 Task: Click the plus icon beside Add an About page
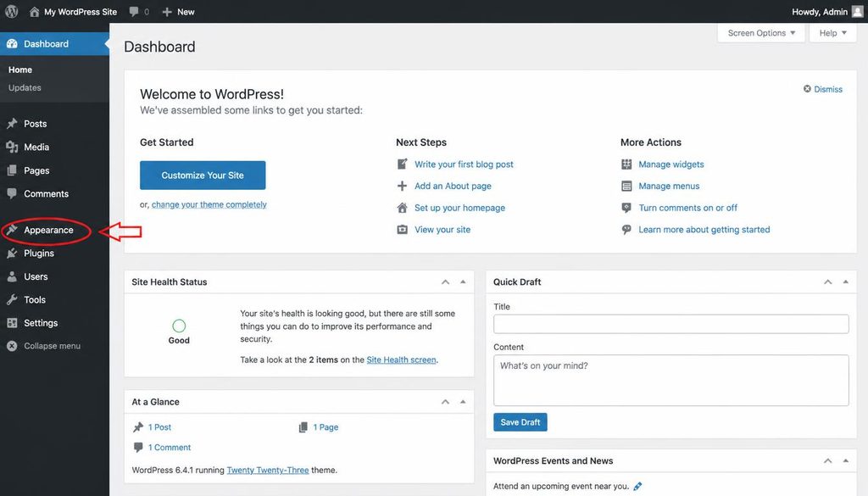(x=403, y=186)
